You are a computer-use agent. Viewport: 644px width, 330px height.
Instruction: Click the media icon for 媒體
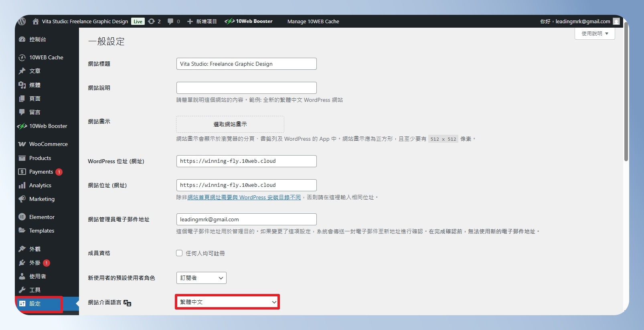pos(22,85)
